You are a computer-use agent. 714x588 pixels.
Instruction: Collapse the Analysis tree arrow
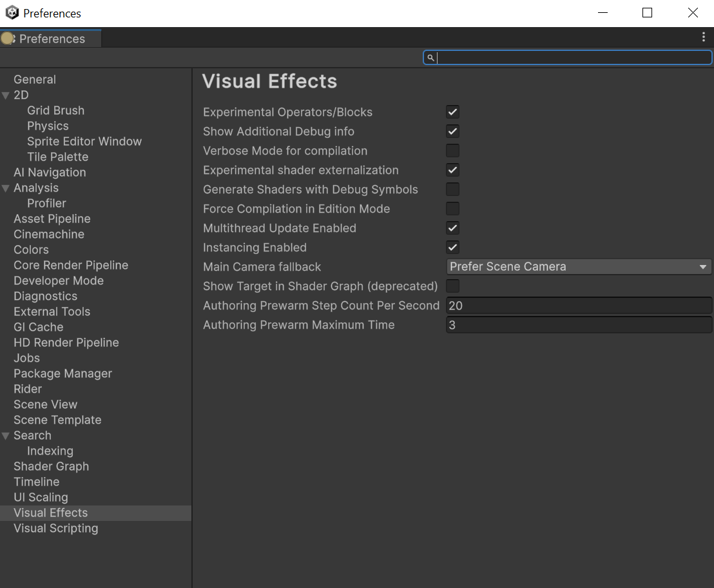coord(6,188)
